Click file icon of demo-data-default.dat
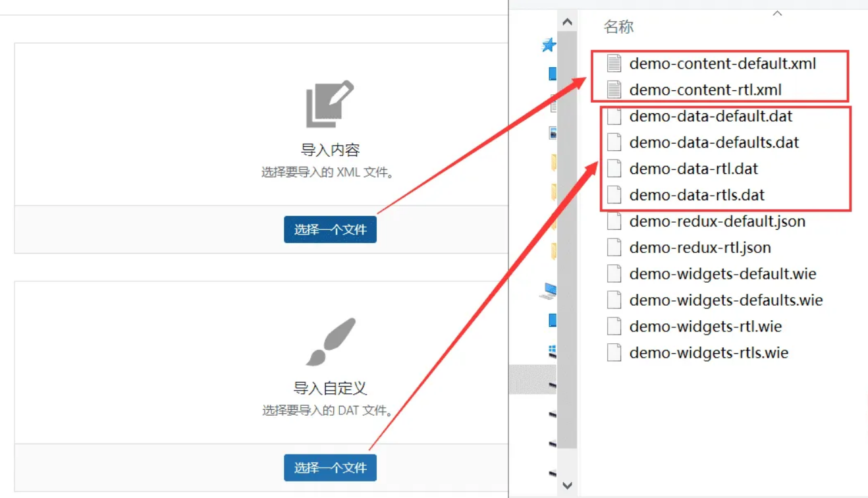Viewport: 868px width, 498px height. coord(614,116)
